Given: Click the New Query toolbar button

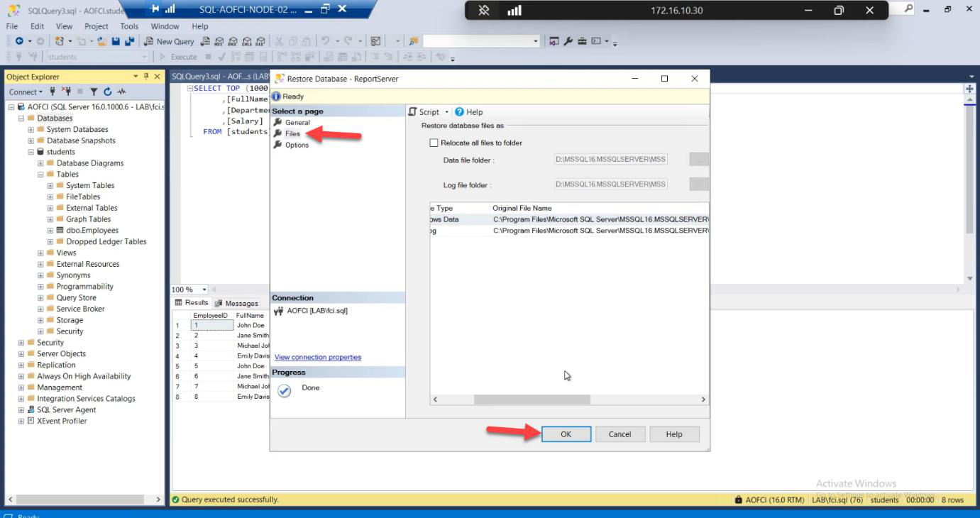Looking at the screenshot, I should tap(170, 41).
